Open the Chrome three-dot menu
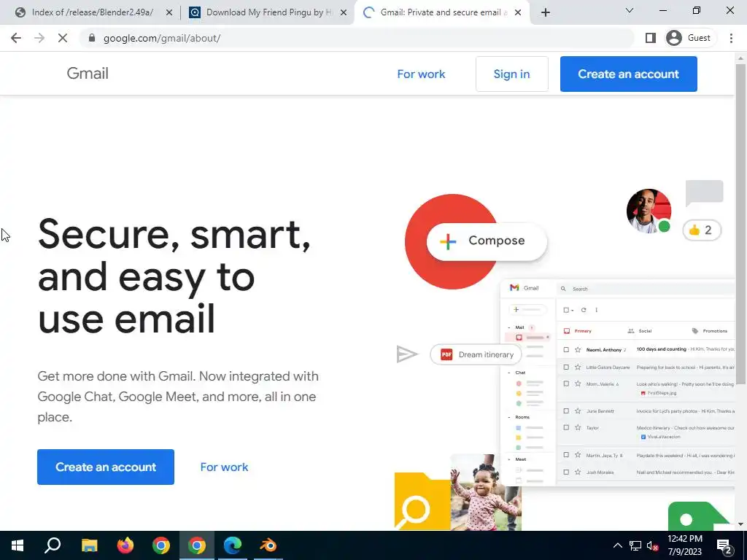This screenshot has width=747, height=560. tap(731, 38)
